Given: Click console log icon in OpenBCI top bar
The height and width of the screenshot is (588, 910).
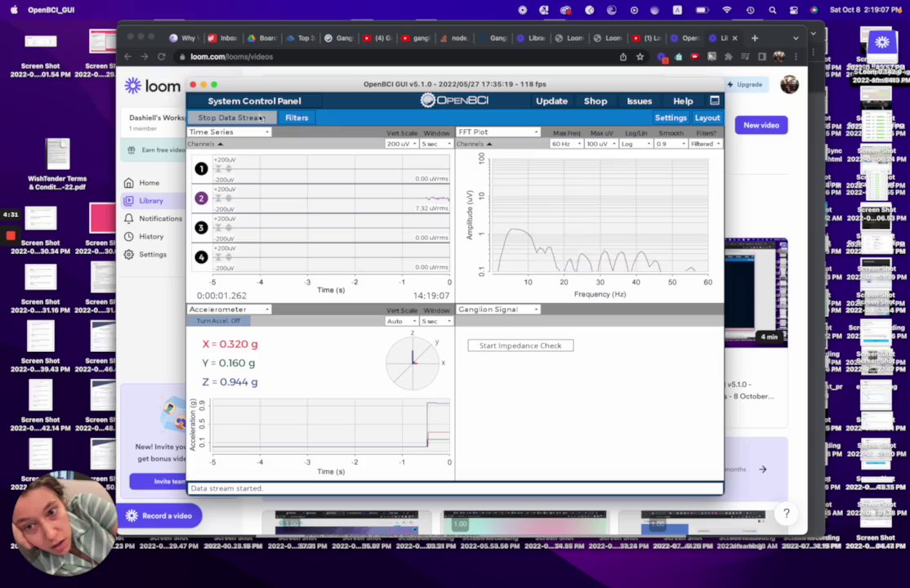Looking at the screenshot, I should pos(715,100).
